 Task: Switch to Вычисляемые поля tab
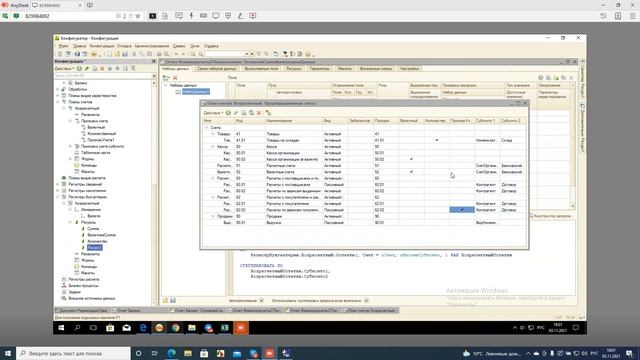tap(261, 69)
